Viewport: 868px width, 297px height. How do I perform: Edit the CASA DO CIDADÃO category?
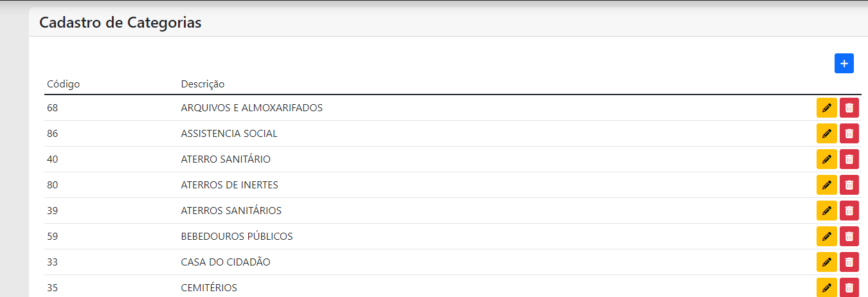click(827, 262)
